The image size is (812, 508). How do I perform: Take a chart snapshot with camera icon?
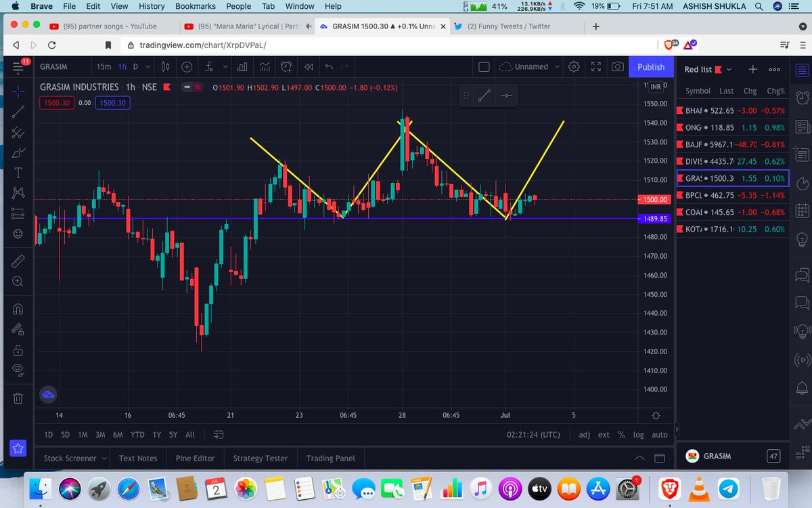618,66
